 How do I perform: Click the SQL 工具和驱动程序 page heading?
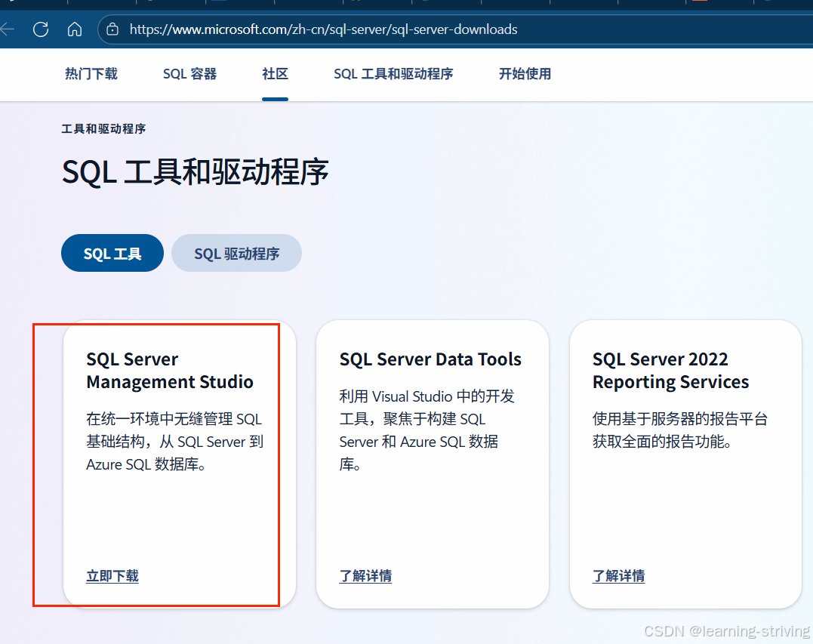[x=195, y=171]
